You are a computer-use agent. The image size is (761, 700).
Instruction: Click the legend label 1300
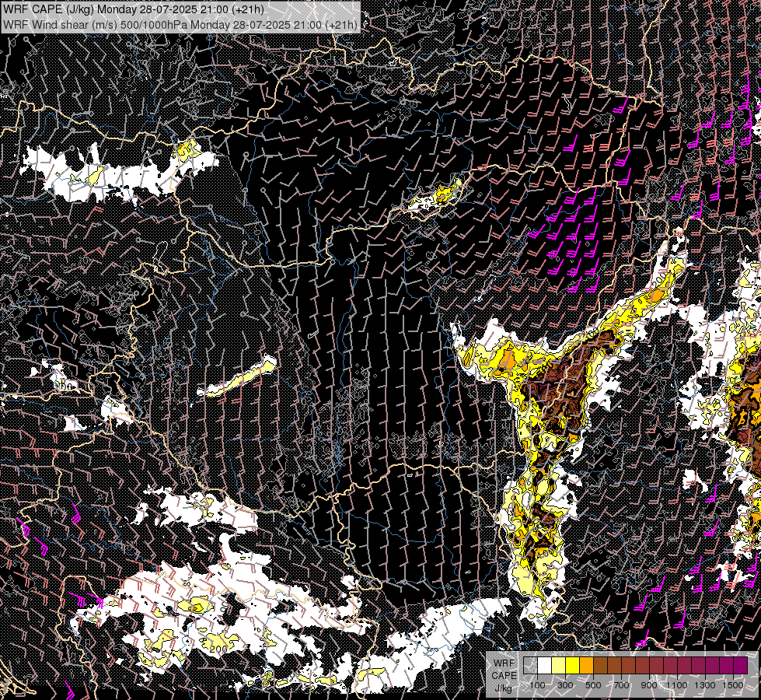point(705,685)
